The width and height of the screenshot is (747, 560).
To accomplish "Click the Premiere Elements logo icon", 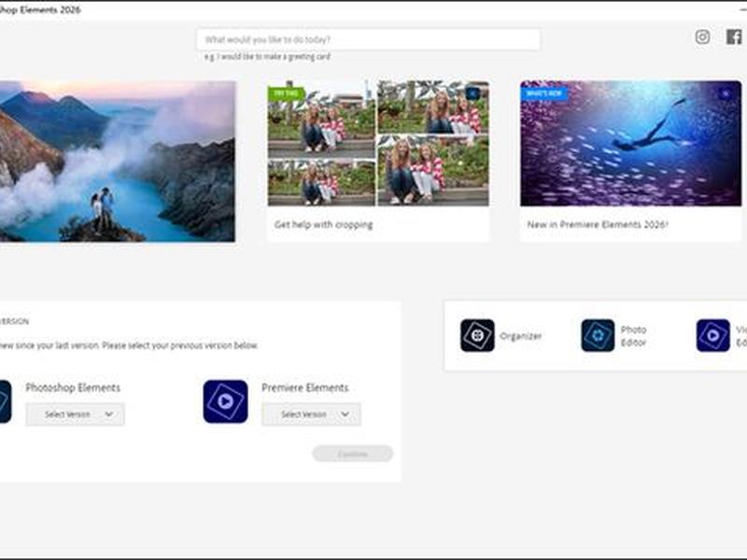I will [x=225, y=401].
